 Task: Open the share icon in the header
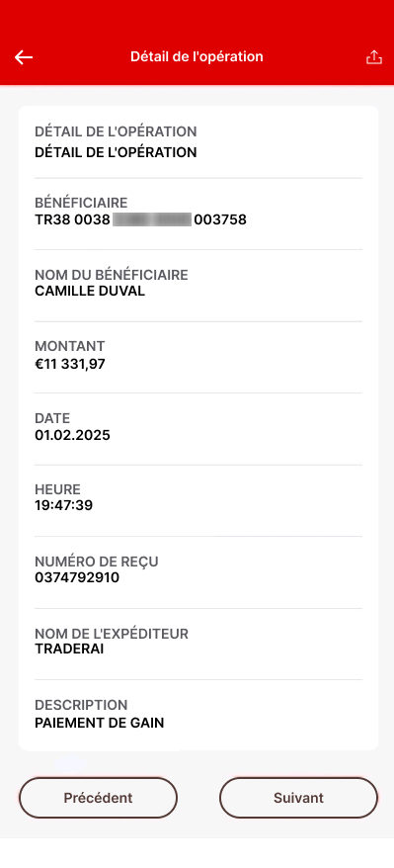[x=374, y=57]
